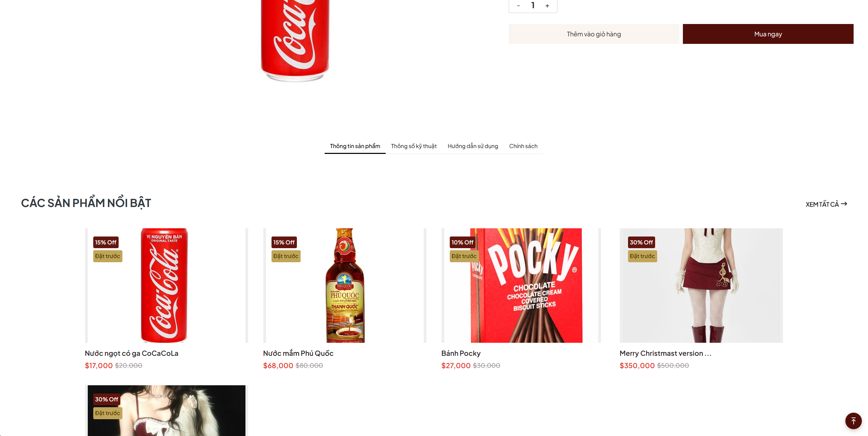Click the "Bánh Pocky" product name
This screenshot has width=868, height=436.
coord(461,353)
